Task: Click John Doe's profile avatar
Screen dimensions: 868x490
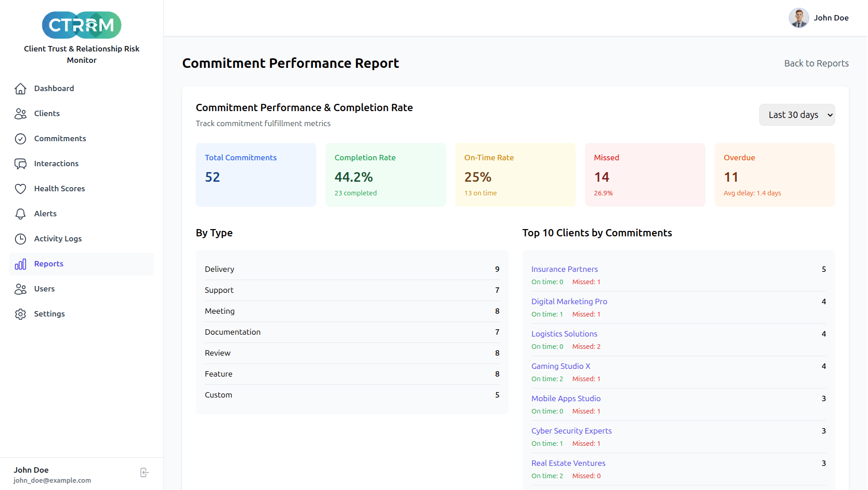Action: click(x=798, y=18)
